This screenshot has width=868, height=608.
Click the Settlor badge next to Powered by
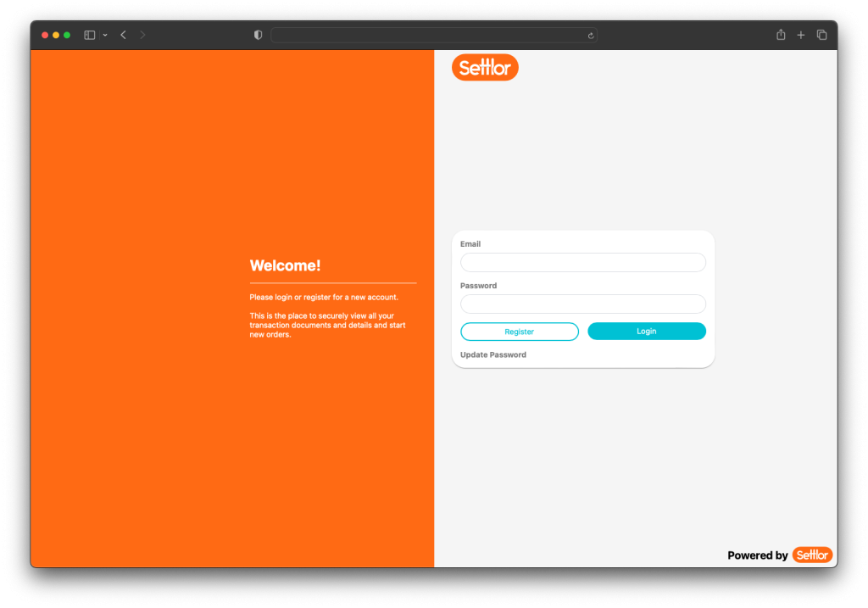812,555
